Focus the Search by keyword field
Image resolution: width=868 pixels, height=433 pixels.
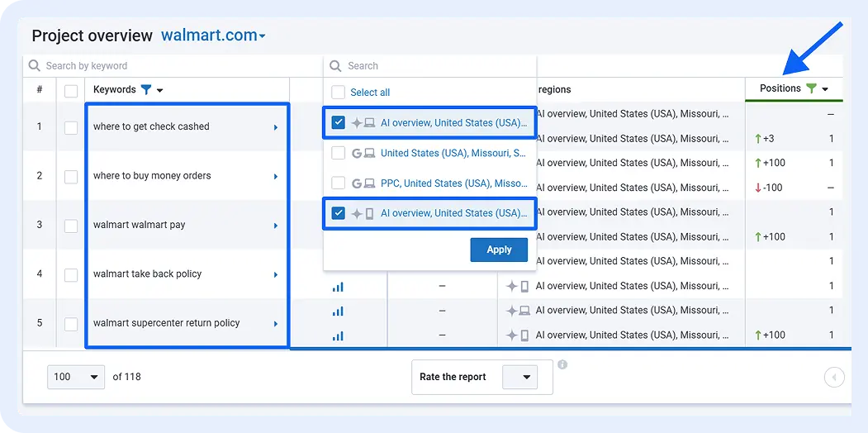pyautogui.click(x=173, y=65)
